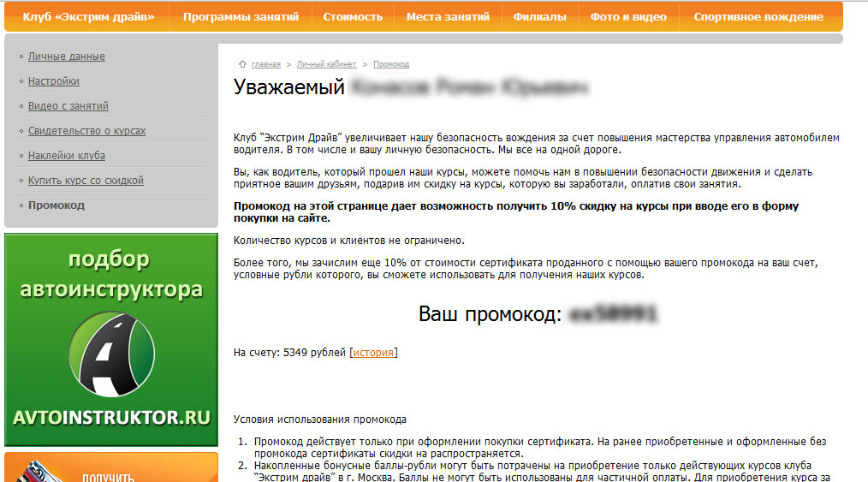868x482 pixels.
Task: Click the Количество курсов и клиентов не ограничено text
Action: tap(348, 241)
